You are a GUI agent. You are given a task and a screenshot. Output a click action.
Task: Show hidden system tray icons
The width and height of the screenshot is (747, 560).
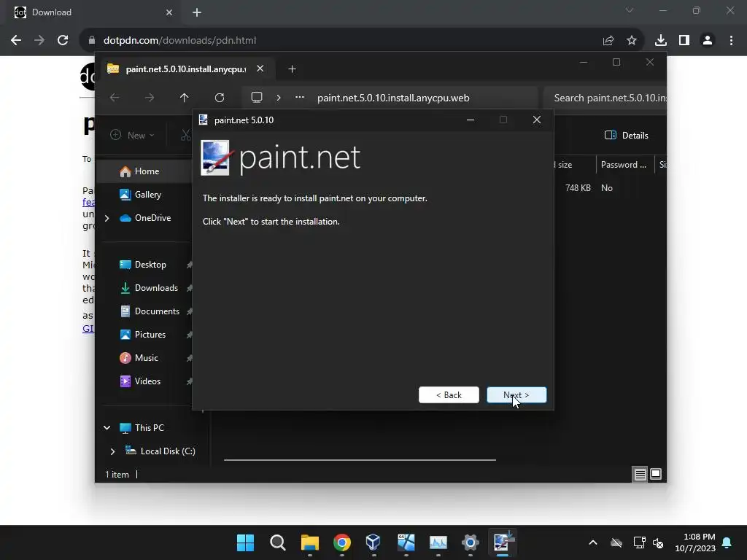tap(593, 542)
